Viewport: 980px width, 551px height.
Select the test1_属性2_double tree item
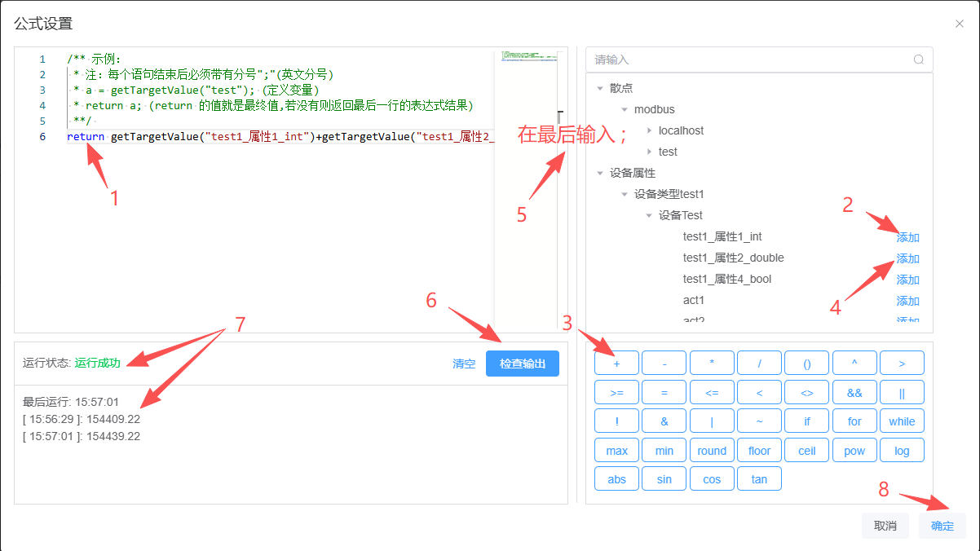pyautogui.click(x=734, y=258)
